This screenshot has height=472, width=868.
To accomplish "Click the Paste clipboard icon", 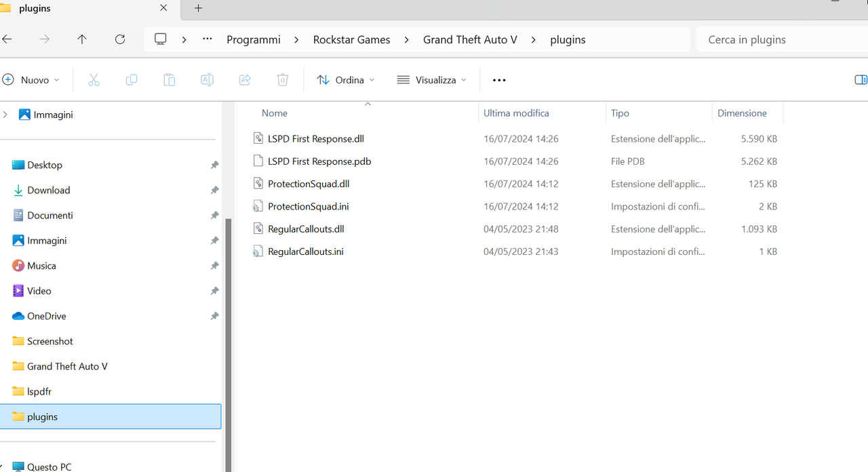I will [170, 80].
